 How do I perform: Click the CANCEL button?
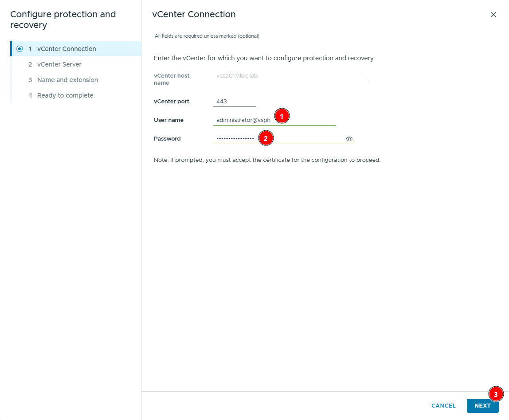443,406
